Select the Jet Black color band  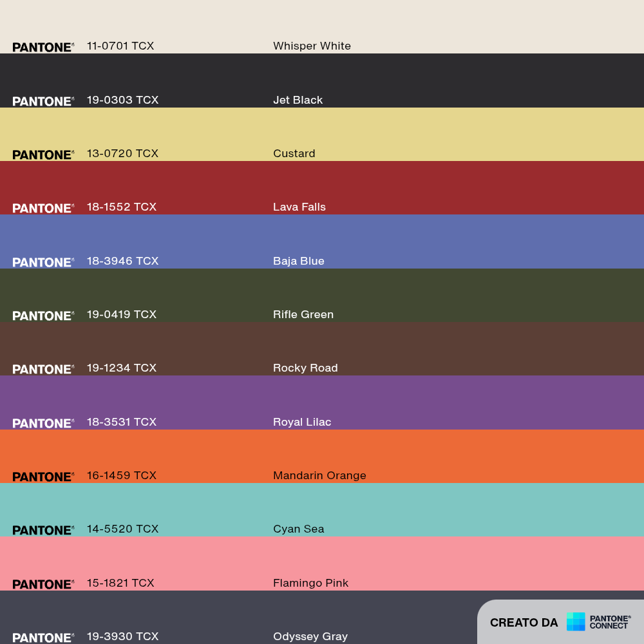[x=322, y=80]
